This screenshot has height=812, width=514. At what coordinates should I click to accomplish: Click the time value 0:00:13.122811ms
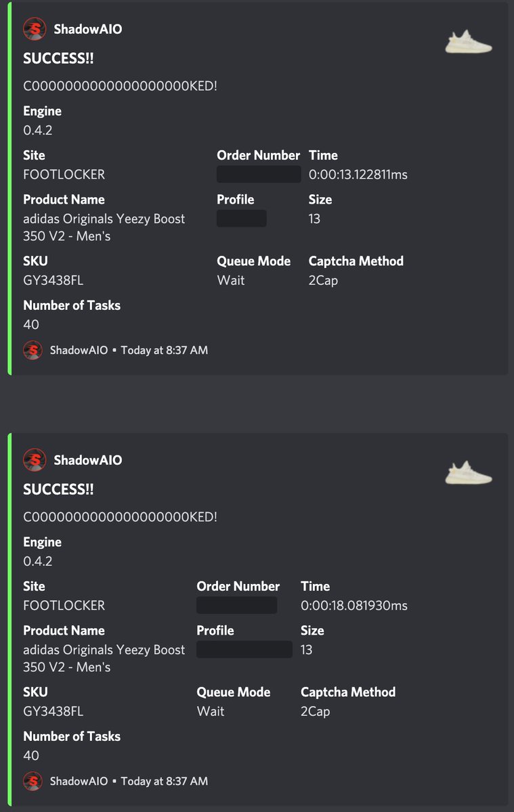(x=358, y=175)
